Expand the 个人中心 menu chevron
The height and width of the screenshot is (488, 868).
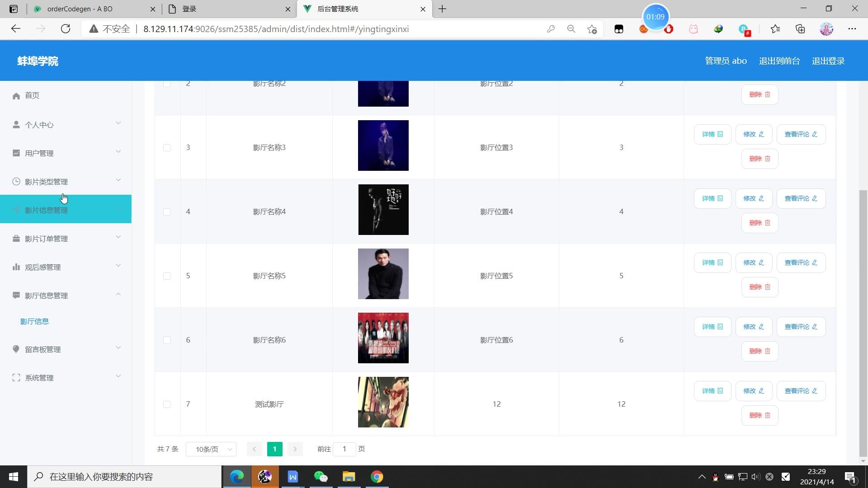click(x=118, y=123)
